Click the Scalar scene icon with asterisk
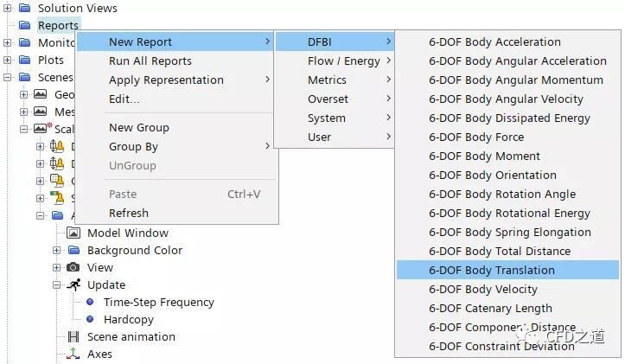 [x=42, y=128]
